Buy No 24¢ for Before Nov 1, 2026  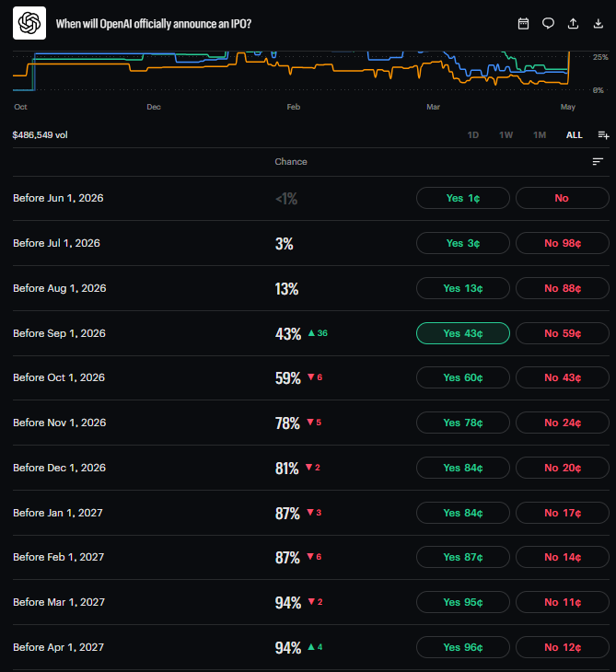pyautogui.click(x=562, y=423)
